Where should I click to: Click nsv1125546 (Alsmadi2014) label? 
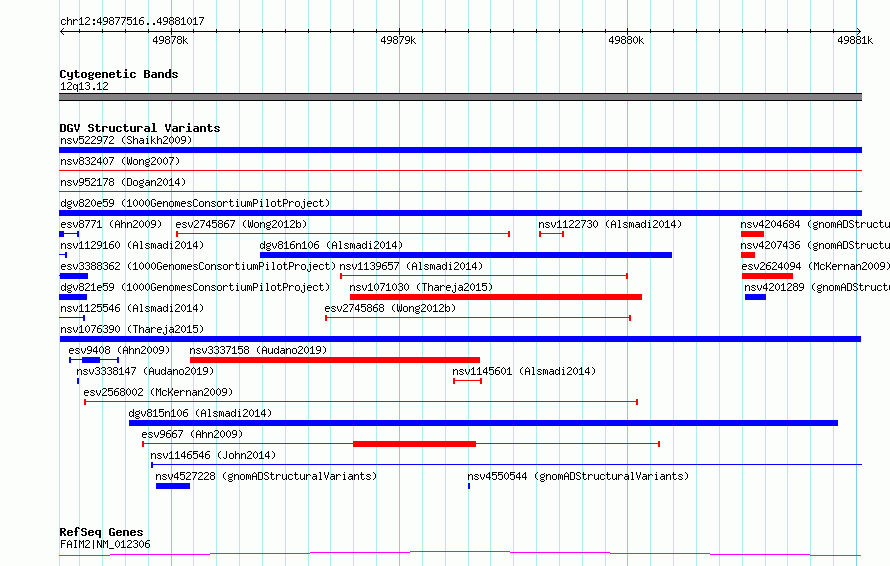point(132,308)
